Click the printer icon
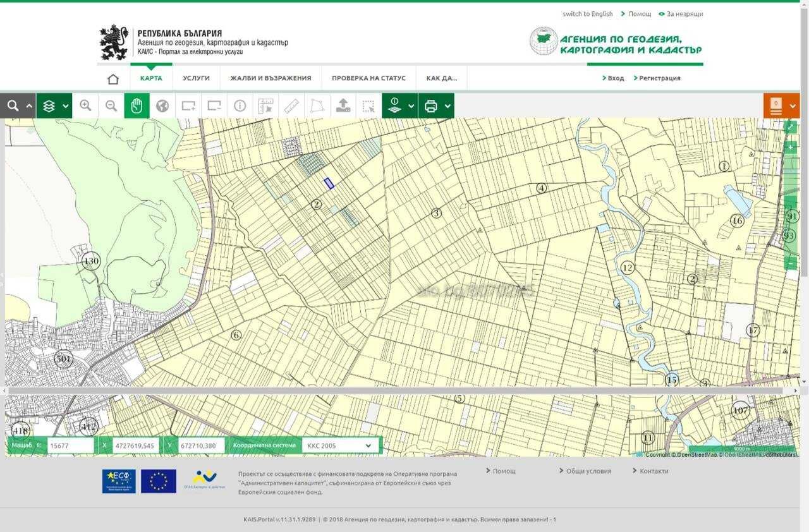 (431, 106)
